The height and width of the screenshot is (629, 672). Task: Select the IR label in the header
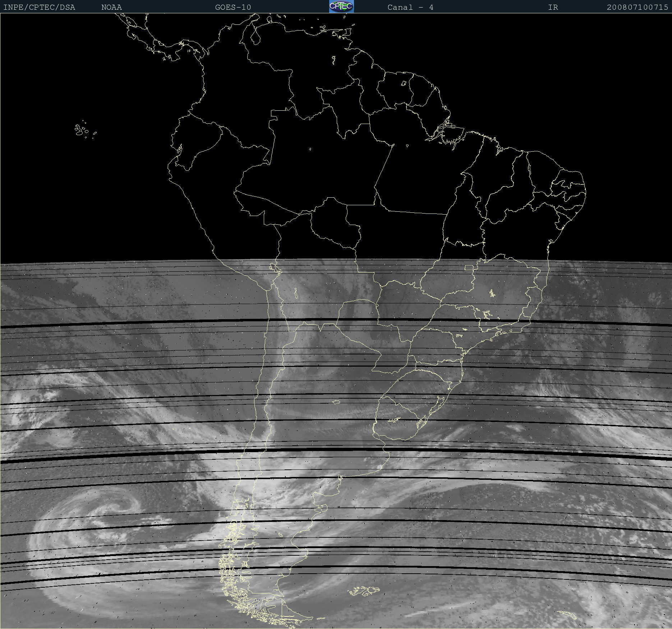[553, 7]
